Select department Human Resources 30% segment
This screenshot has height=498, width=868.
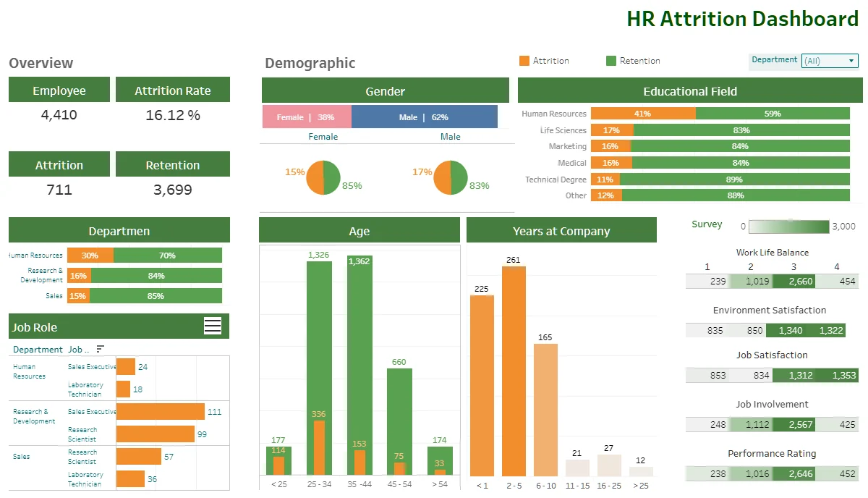(x=90, y=255)
